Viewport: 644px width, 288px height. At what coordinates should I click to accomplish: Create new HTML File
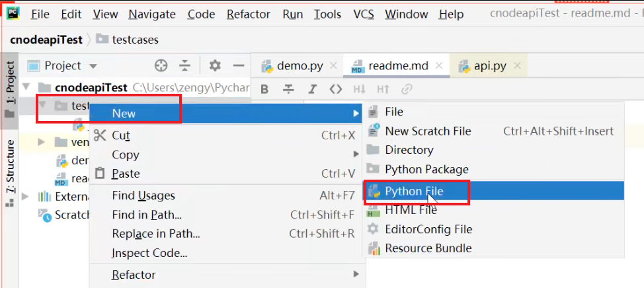tap(494, 210)
